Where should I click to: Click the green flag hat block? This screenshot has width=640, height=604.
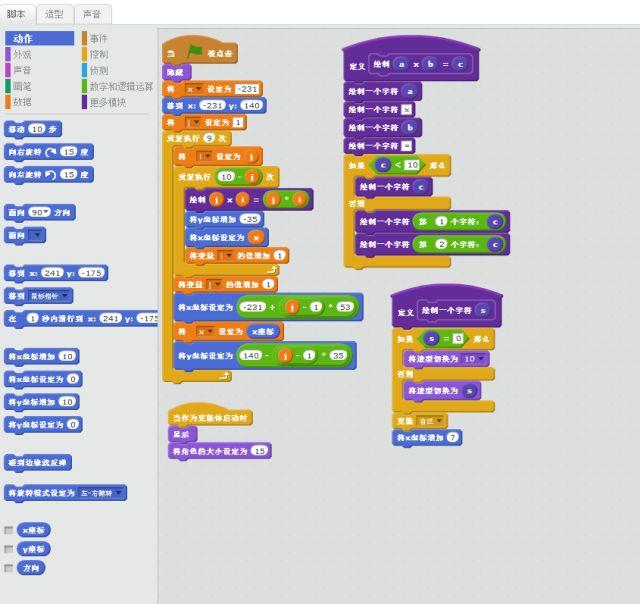[200, 53]
